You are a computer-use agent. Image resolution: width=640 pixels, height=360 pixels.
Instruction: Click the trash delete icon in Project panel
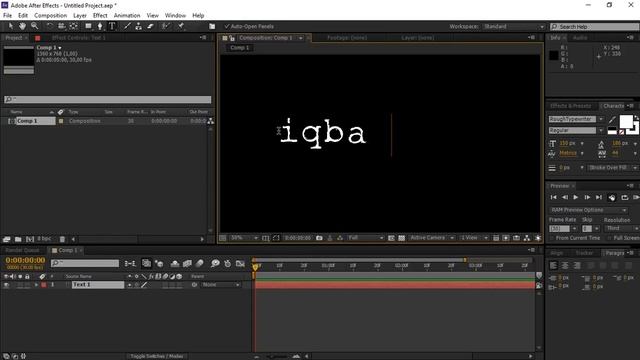(62, 239)
